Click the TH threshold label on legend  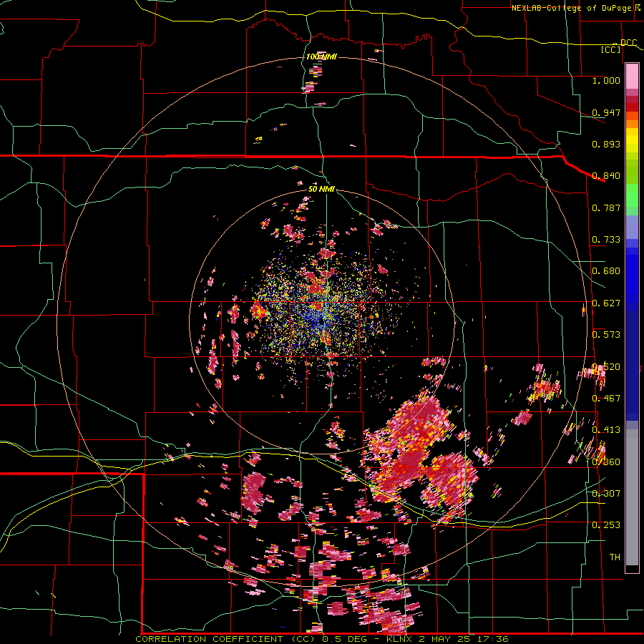pos(615,557)
